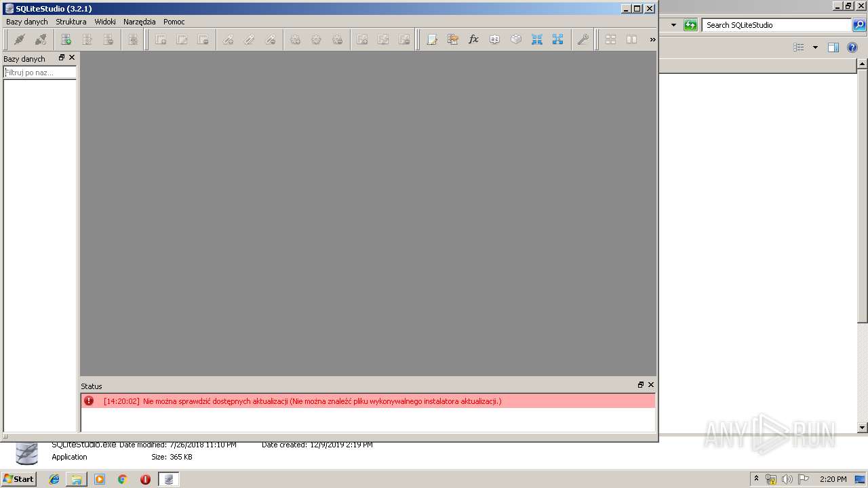Click the Remove database toolbar icon
The height and width of the screenshot is (488, 868).
(x=108, y=40)
